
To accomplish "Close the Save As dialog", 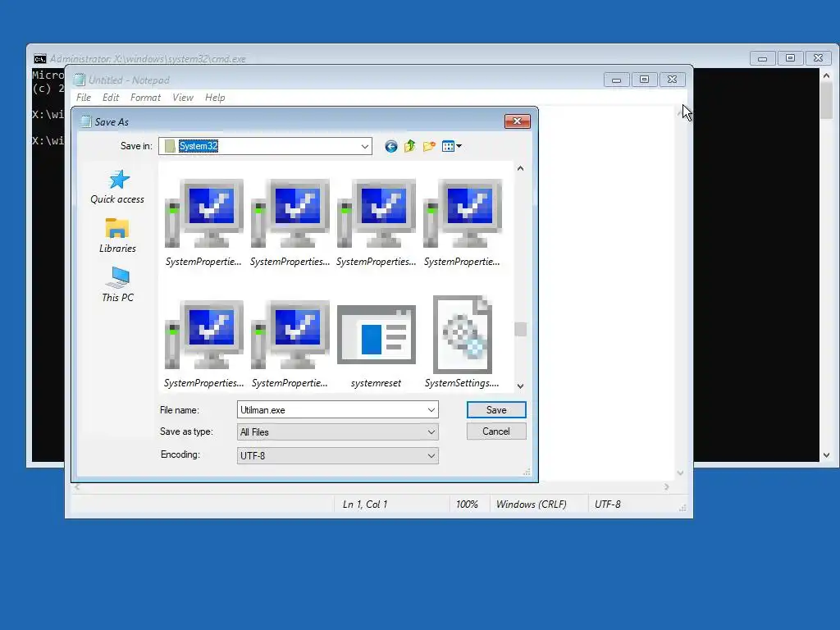I will 517,121.
